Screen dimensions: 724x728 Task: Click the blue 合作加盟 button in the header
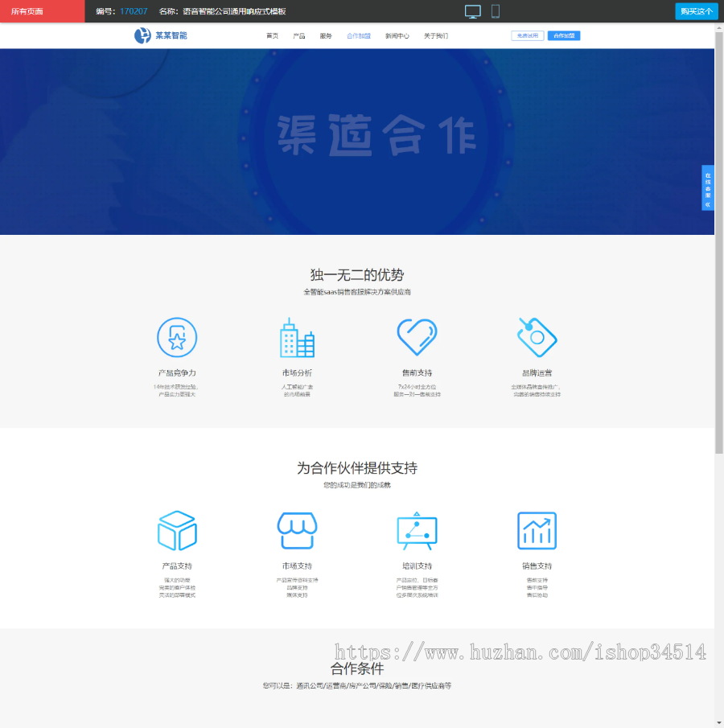(564, 35)
